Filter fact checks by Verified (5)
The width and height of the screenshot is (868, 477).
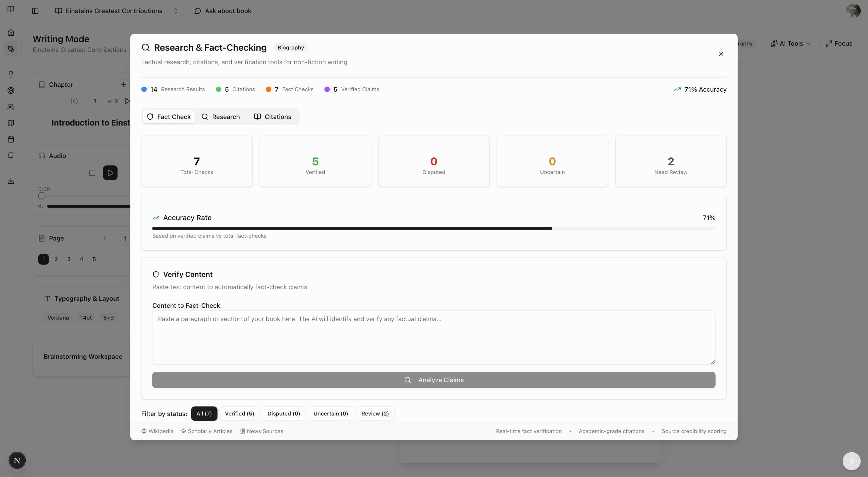coord(239,413)
